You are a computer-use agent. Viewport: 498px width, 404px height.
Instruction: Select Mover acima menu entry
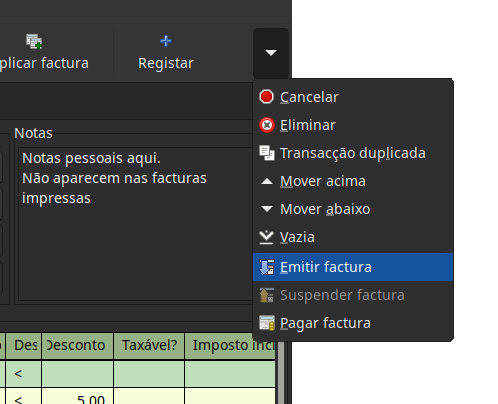point(353,181)
